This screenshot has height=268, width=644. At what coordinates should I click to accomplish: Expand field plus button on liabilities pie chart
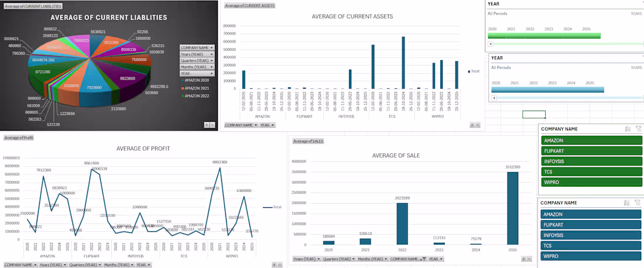tap(207, 125)
